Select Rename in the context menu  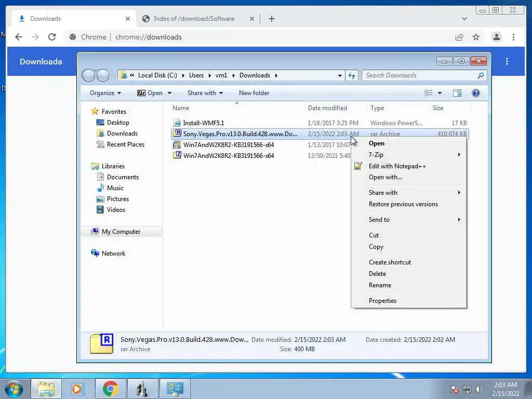[x=409, y=285]
